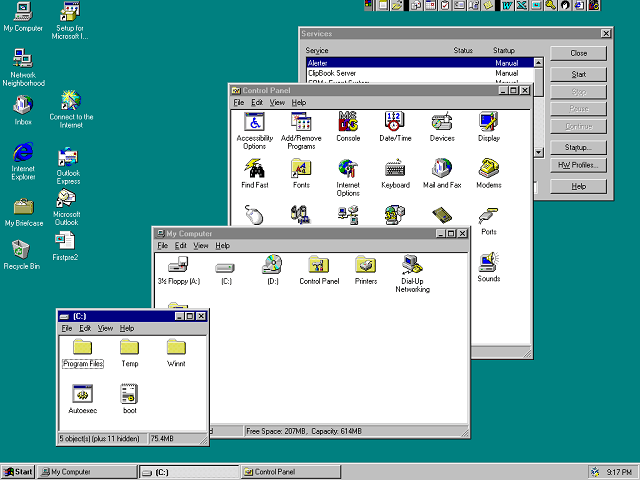The image size is (640, 480).
Task: Select Internet Explorer desktop icon
Action: pyautogui.click(x=23, y=162)
